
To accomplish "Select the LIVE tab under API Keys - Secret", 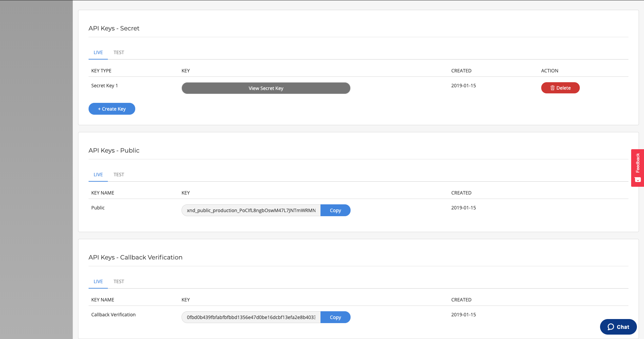I will [x=98, y=52].
